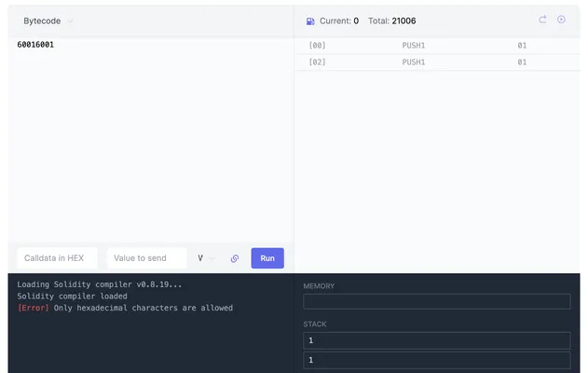Click the empty MEMORY box
This screenshot has height=373, width=588.
437,301
